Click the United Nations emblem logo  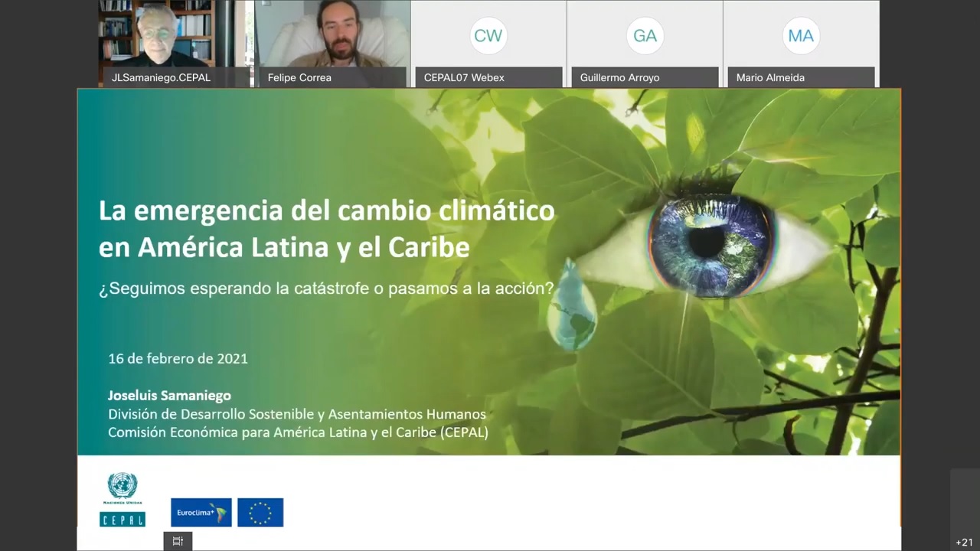(122, 486)
